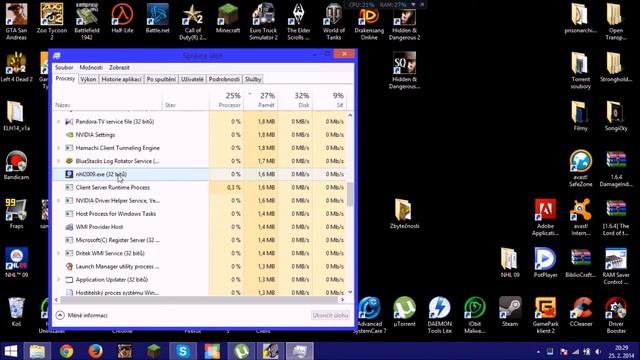The image size is (640, 360).
Task: Click the vertical scrollbar in process list
Action: tap(350, 195)
